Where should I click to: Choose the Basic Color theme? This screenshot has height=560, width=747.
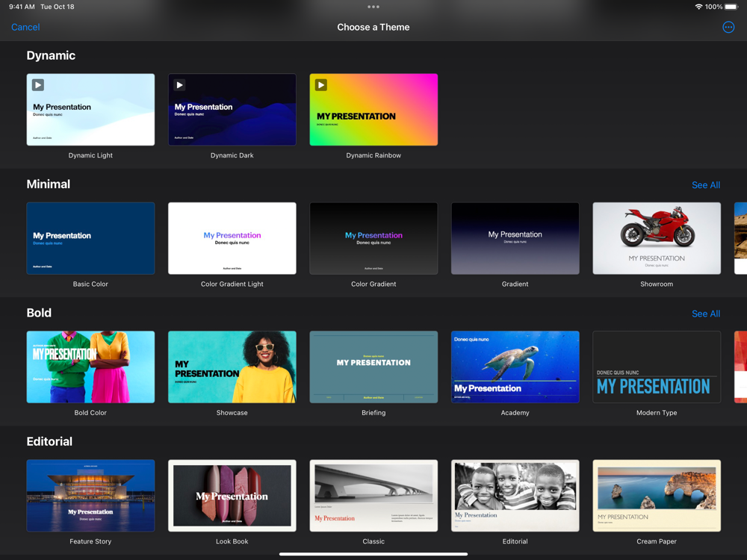click(90, 238)
